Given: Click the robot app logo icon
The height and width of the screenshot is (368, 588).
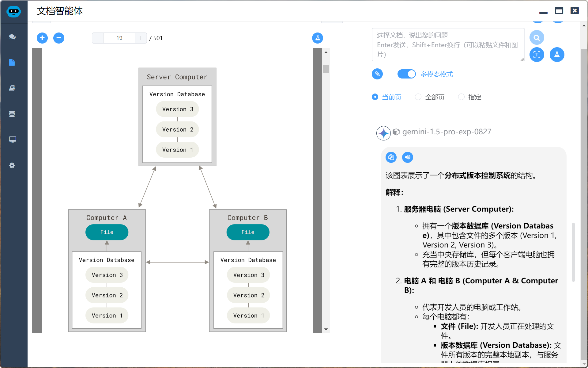Looking at the screenshot, I should tap(13, 12).
